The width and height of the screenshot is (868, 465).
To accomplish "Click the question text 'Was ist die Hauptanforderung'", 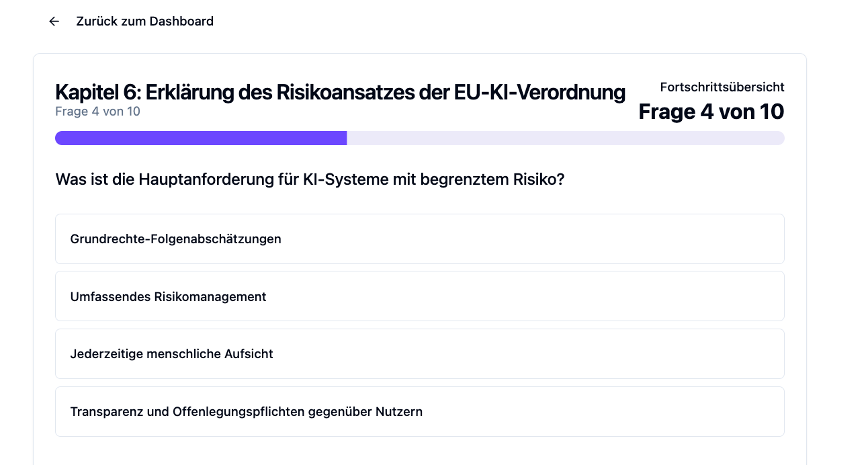I will (x=309, y=180).
